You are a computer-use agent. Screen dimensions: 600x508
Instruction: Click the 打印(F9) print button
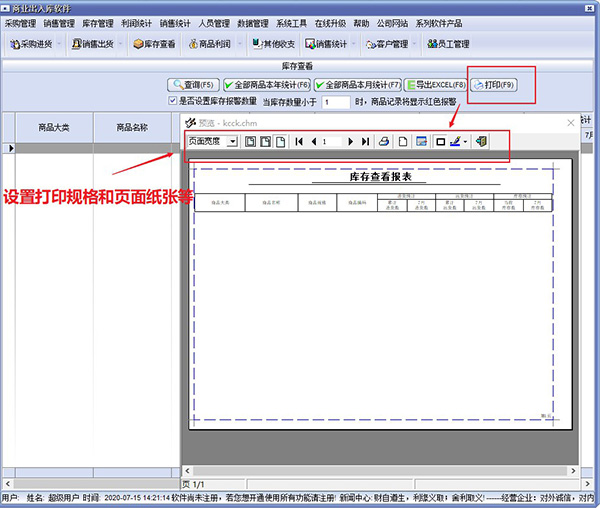coord(494,85)
